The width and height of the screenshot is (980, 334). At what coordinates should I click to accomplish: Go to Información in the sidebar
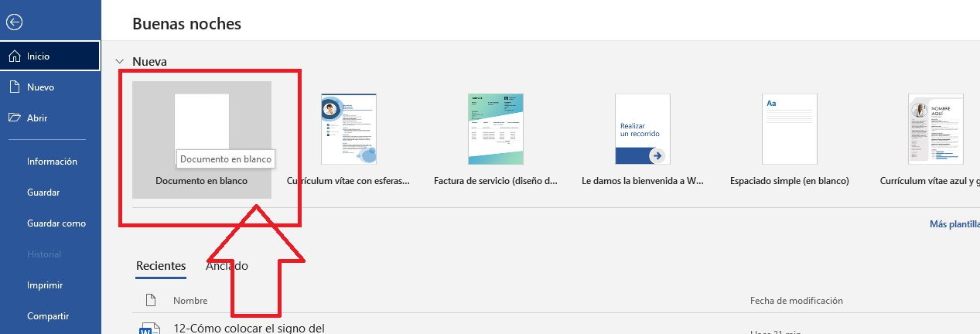coord(50,162)
